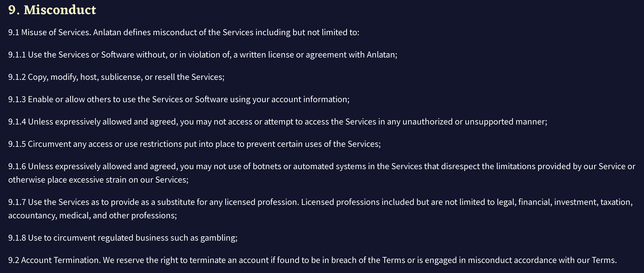
Task: Click the "Misuse of Services" phrase in clause 9.1
Action: coord(56,32)
